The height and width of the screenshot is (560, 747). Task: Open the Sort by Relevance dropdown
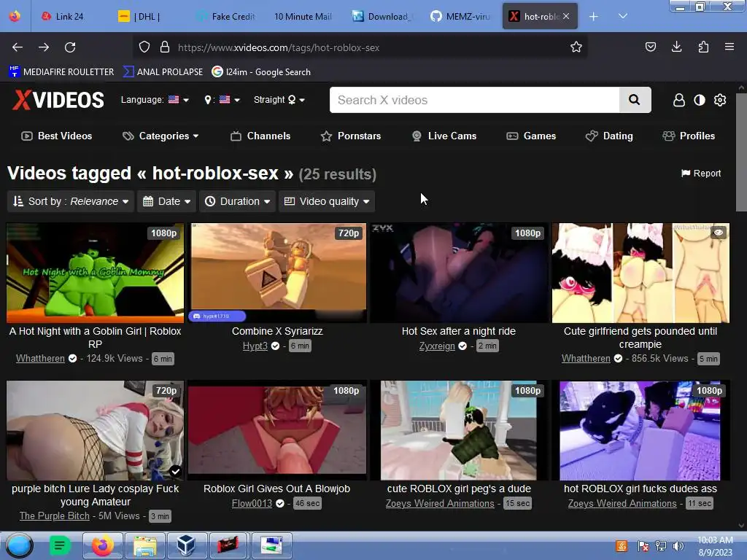click(x=71, y=201)
